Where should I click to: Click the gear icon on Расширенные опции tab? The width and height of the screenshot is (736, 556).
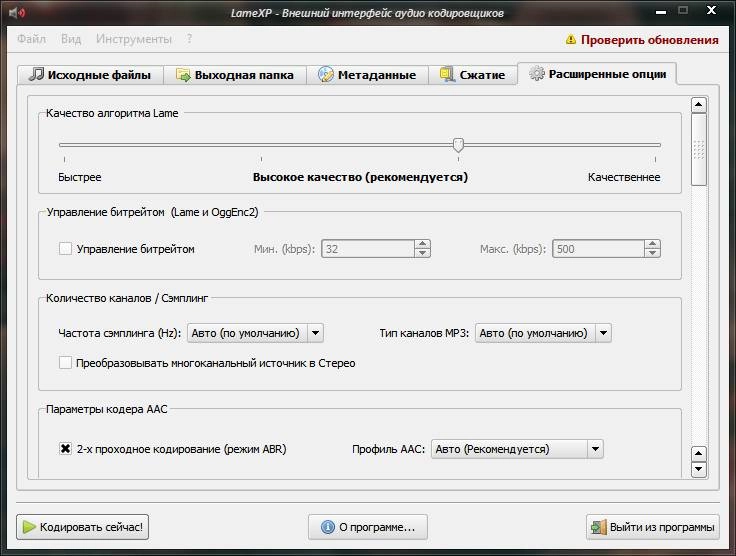coord(537,73)
